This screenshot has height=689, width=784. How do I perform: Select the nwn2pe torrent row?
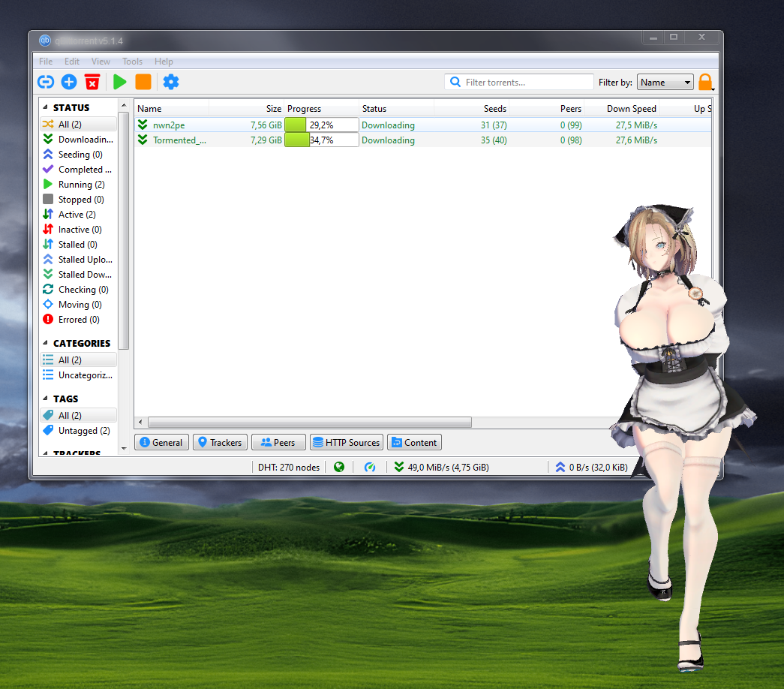[x=422, y=125]
